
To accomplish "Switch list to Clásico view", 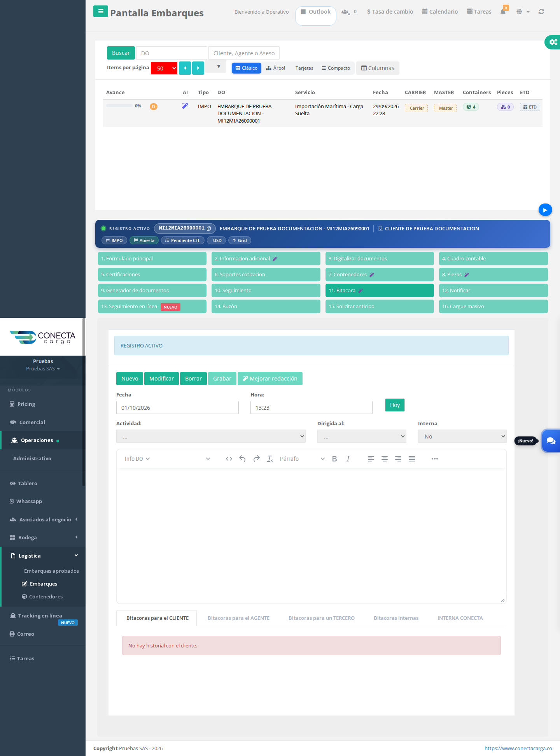I will [247, 68].
